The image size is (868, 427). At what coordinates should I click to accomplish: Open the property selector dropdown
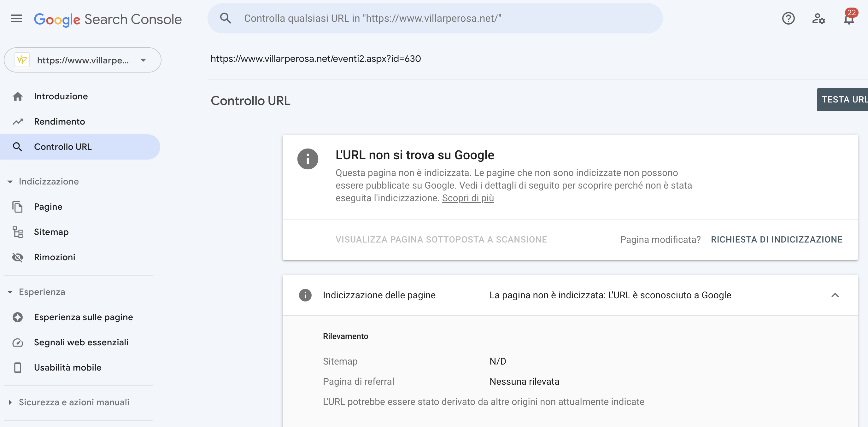tap(83, 60)
